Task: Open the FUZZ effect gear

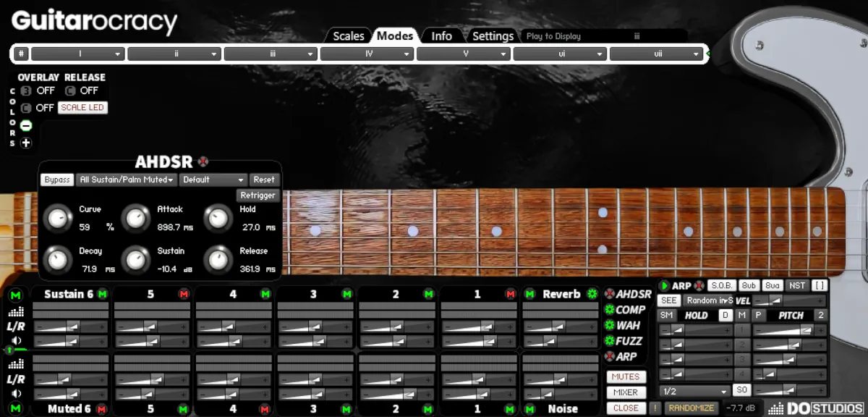Action: tap(609, 341)
